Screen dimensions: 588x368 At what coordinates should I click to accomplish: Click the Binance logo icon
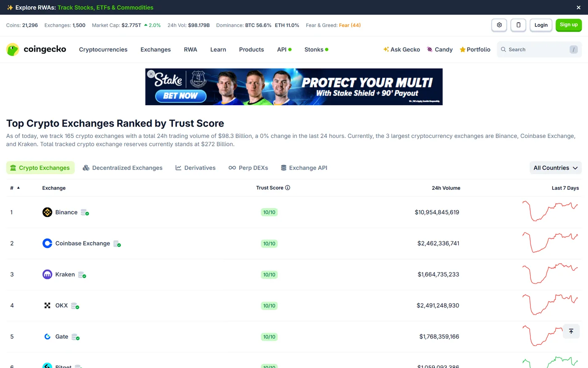point(47,212)
